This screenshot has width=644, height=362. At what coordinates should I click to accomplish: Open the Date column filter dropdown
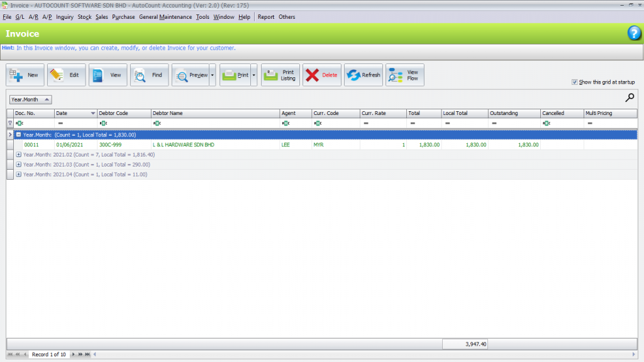(x=92, y=113)
